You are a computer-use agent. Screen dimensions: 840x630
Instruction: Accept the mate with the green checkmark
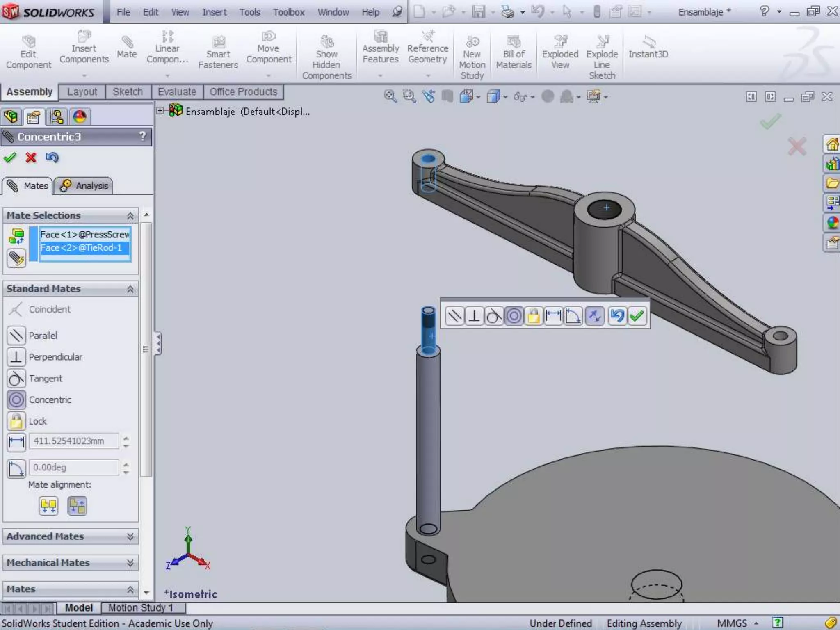point(10,157)
